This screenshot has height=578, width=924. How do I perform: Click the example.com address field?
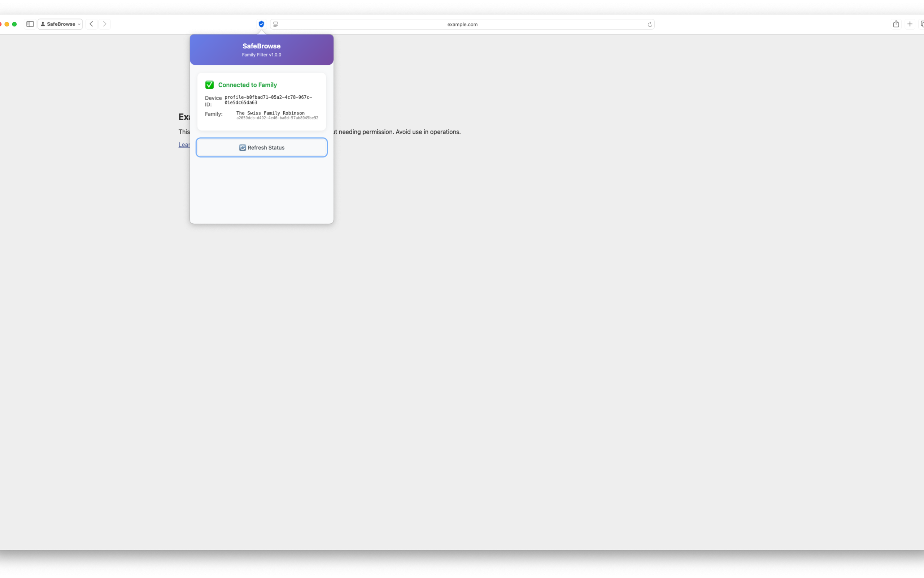point(462,24)
